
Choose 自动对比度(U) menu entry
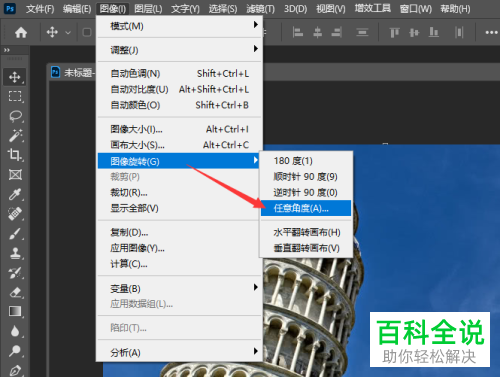179,89
